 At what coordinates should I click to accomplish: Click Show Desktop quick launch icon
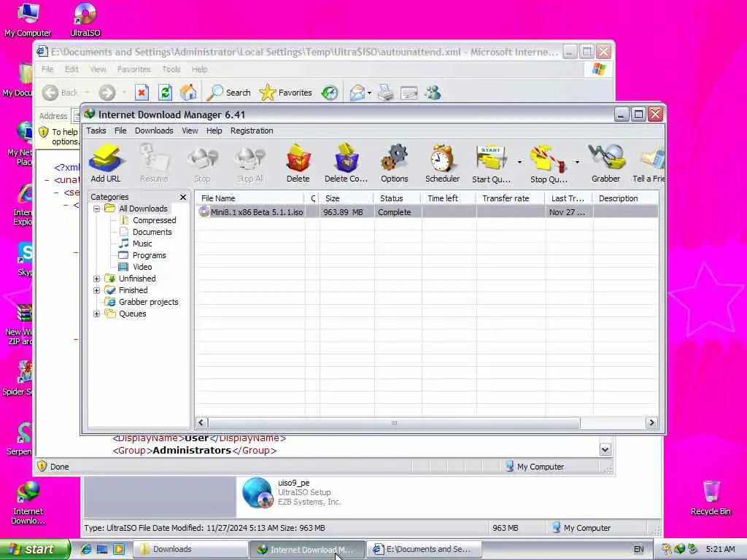point(102,549)
